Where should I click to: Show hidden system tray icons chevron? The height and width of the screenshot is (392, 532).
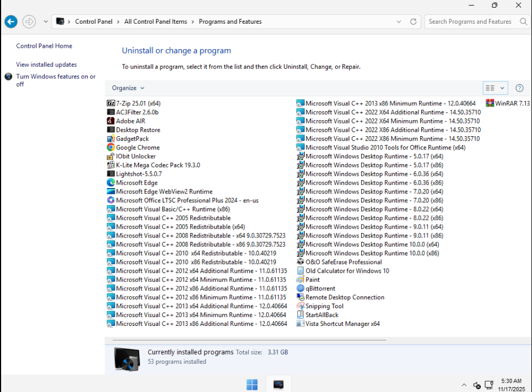tap(464, 385)
